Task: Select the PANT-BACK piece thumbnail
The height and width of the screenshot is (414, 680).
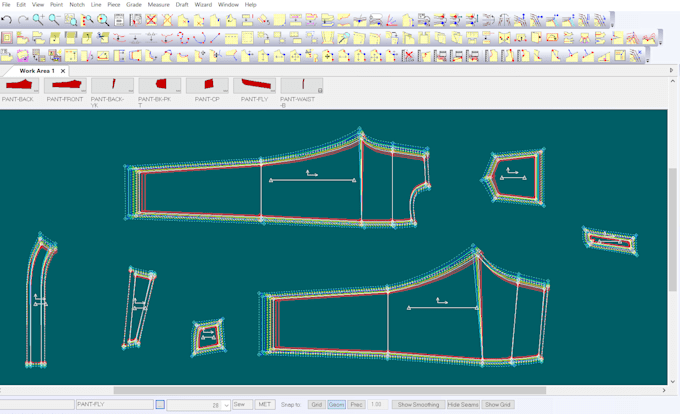Action: coord(19,85)
